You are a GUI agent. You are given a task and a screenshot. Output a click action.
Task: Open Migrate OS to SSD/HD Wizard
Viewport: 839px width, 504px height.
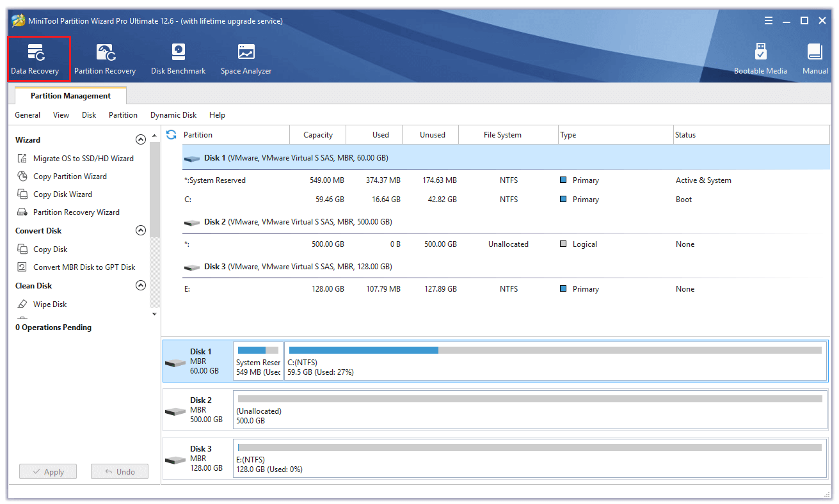(83, 158)
